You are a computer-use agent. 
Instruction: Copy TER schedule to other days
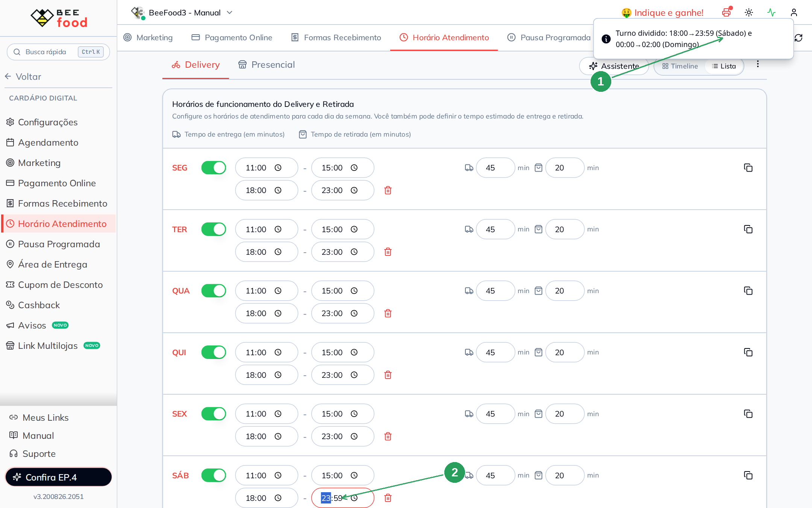[x=748, y=229]
